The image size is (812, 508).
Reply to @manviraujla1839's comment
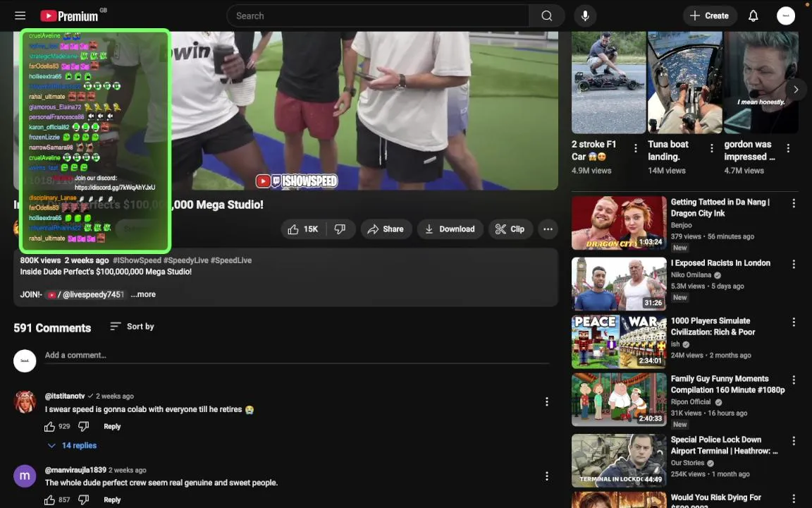[112, 500]
